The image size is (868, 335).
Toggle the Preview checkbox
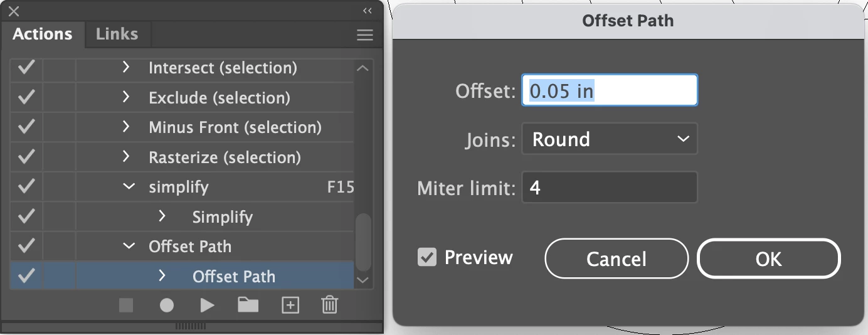(x=427, y=257)
